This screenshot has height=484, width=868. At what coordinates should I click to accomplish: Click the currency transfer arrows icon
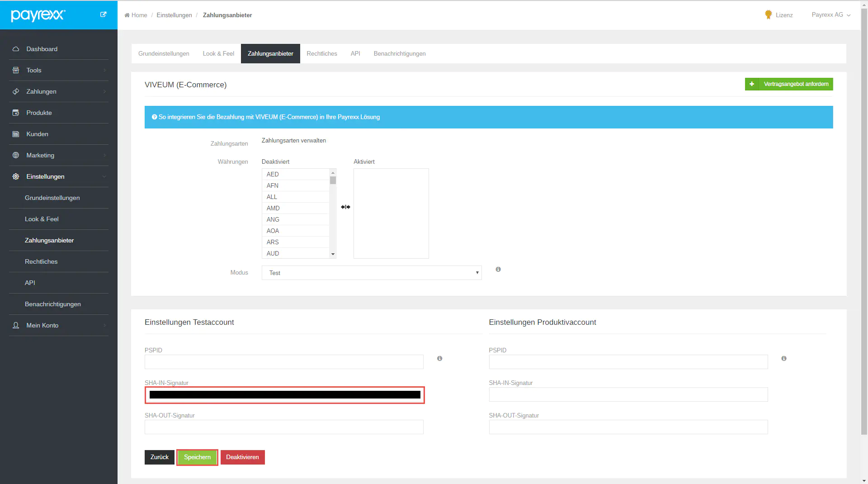[x=345, y=207]
